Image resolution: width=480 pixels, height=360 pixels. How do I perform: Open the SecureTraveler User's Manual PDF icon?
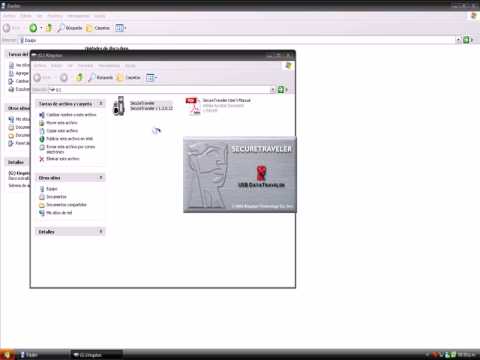point(193,106)
